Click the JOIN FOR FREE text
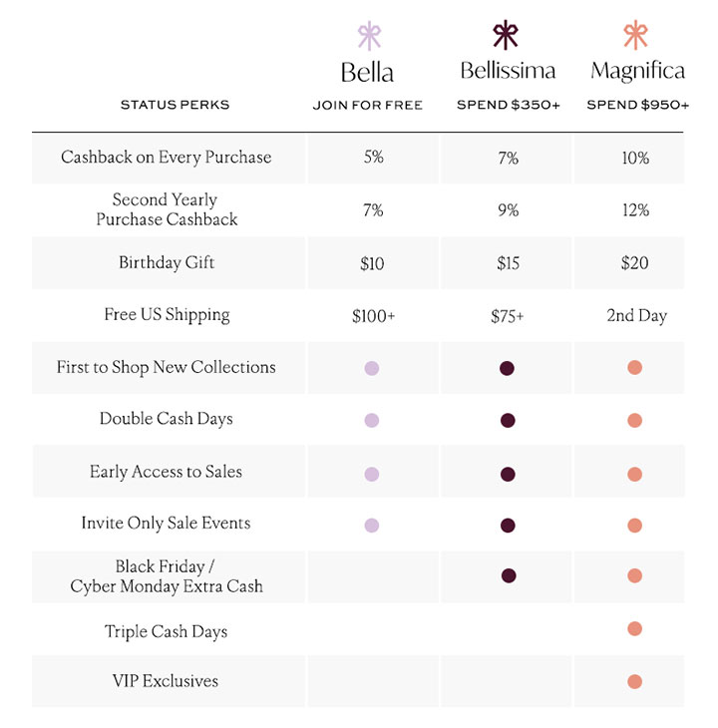This screenshot has height=728, width=718. tap(368, 106)
